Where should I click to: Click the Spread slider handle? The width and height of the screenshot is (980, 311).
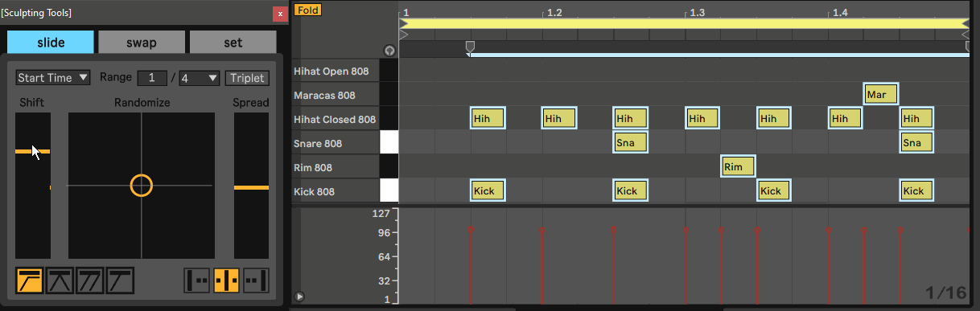[x=251, y=187]
